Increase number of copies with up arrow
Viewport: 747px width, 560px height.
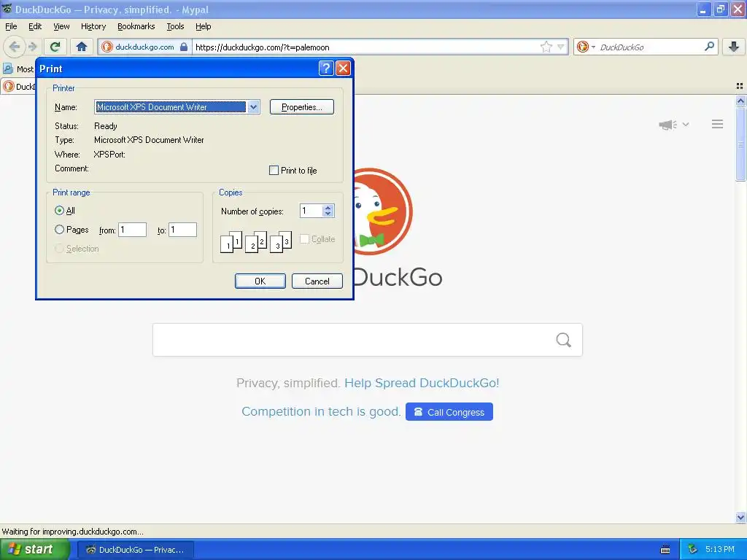click(328, 208)
